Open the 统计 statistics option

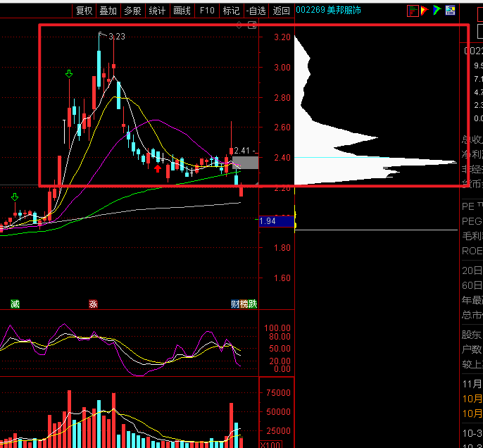point(158,11)
